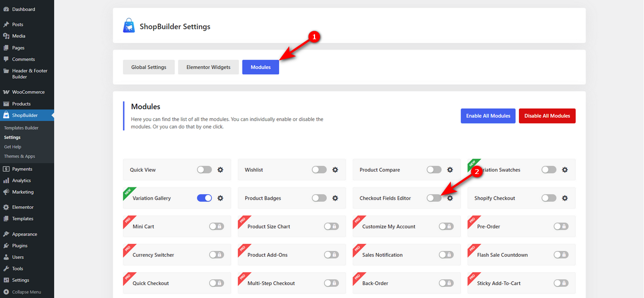This screenshot has height=298, width=644.
Task: Click the Comments bubble icon
Action: tap(6, 59)
